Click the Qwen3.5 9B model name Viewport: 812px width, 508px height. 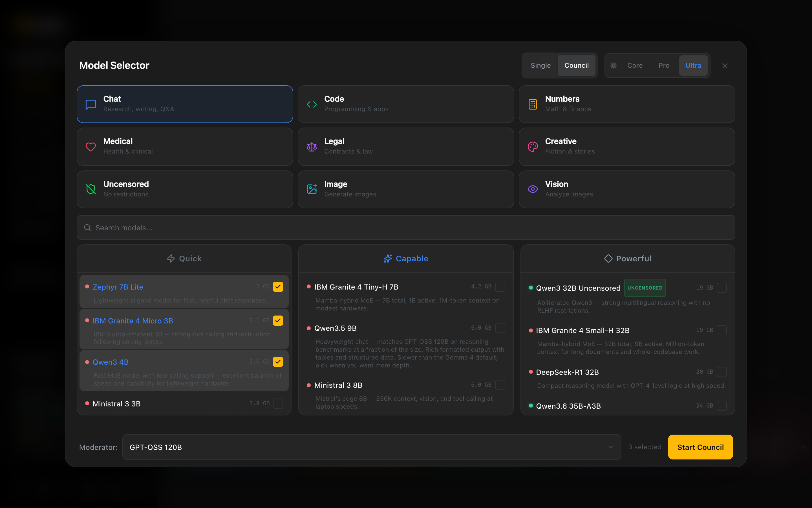coord(335,328)
